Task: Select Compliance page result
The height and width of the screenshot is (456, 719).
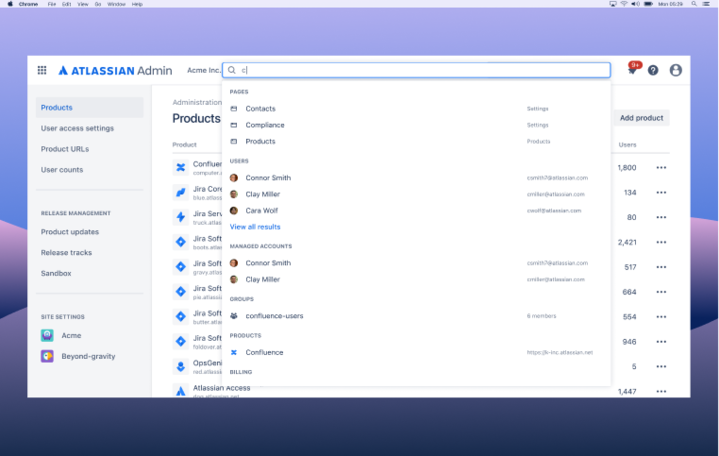Action: tap(416, 125)
